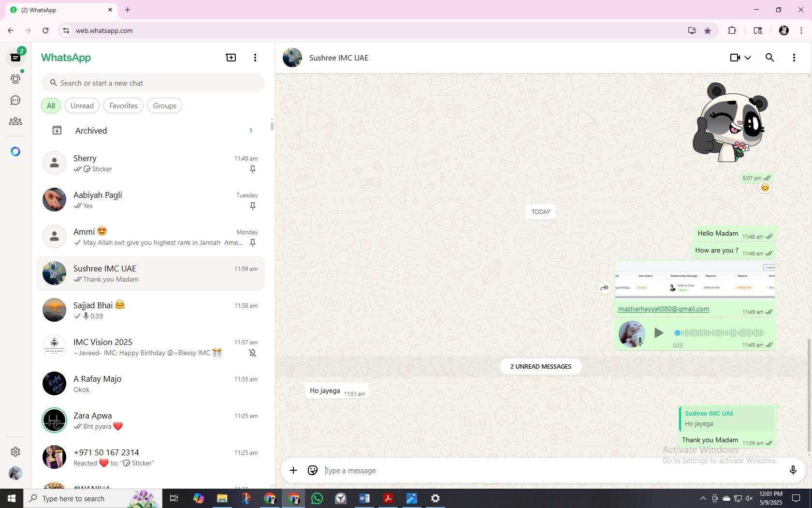Open Zara Apwa chat
The width and height of the screenshot is (812, 508).
[151, 420]
